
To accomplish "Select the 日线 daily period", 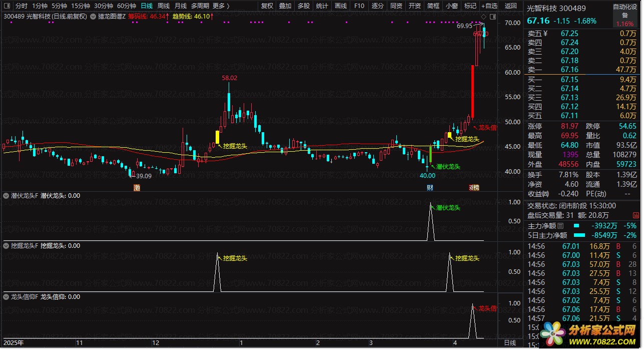I will (147, 6).
